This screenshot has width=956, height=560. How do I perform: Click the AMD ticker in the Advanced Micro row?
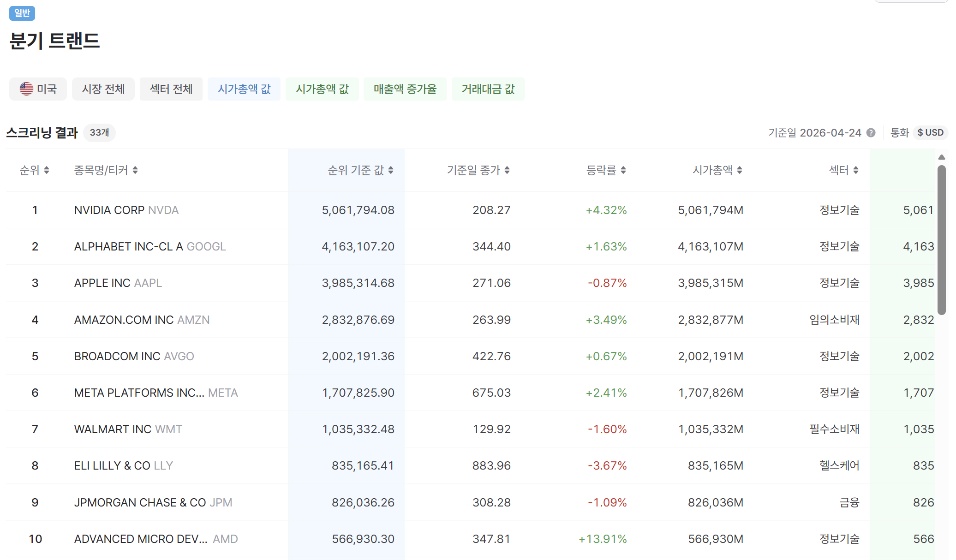point(225,539)
